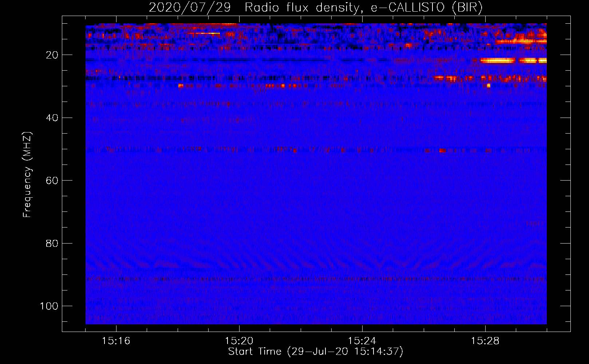Click the '60' frequency tick label
589x364 pixels.
52,181
